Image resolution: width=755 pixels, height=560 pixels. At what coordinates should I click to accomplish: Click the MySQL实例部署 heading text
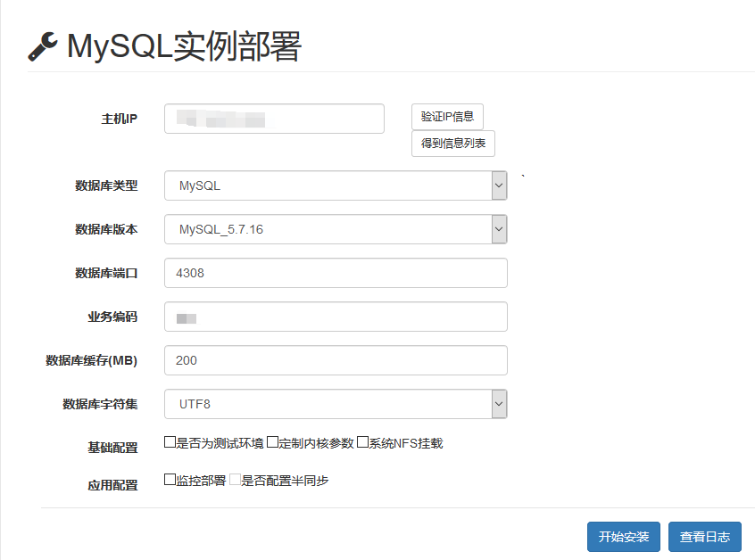pos(184,46)
